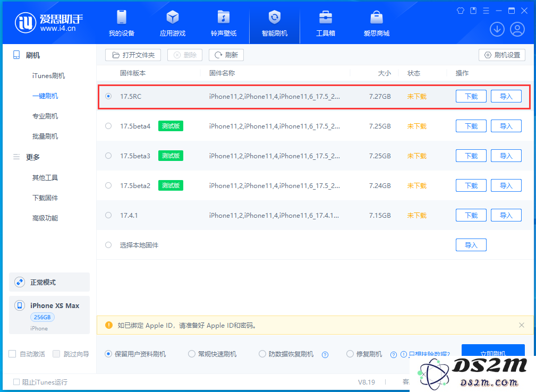The image size is (536, 392).
Task: Download the 17.5beta4 firmware
Action: [471, 126]
